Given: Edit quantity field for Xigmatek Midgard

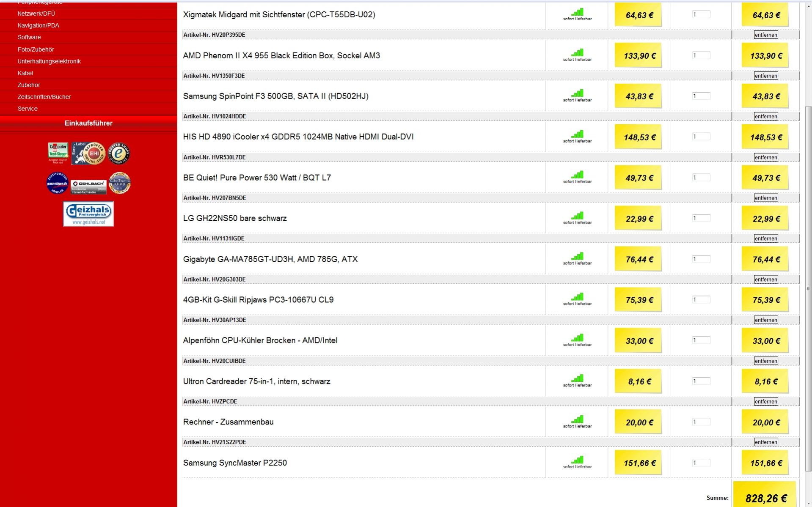Looking at the screenshot, I should coord(701,14).
